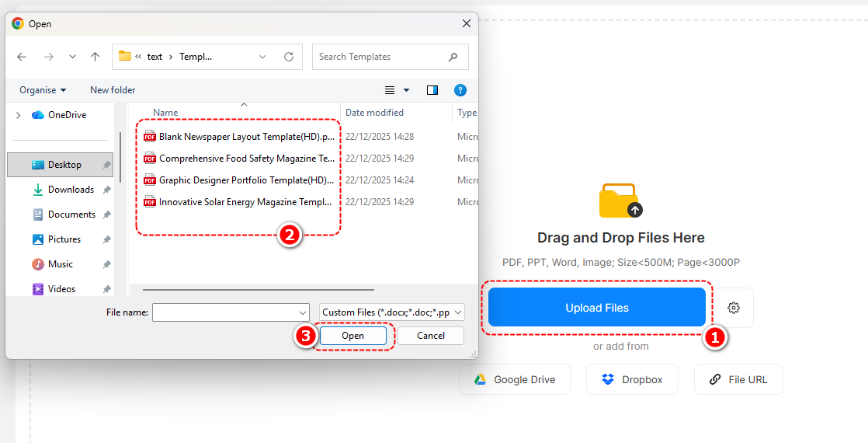Add file from Dropbox
868x443 pixels.
pyautogui.click(x=632, y=379)
